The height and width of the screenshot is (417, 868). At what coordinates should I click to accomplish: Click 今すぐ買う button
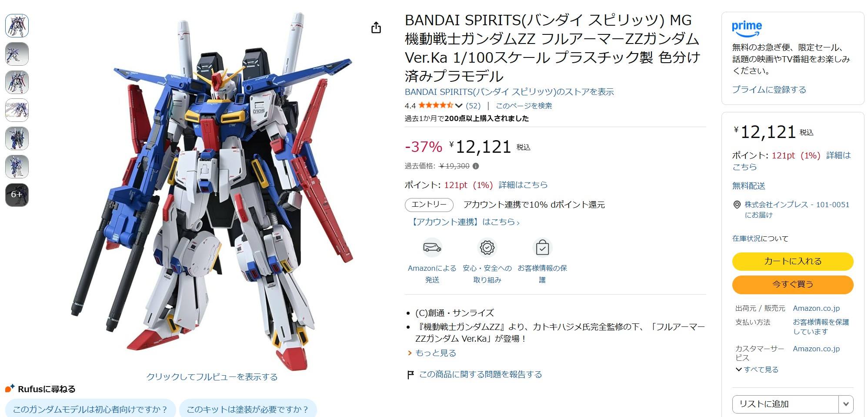pos(793,284)
